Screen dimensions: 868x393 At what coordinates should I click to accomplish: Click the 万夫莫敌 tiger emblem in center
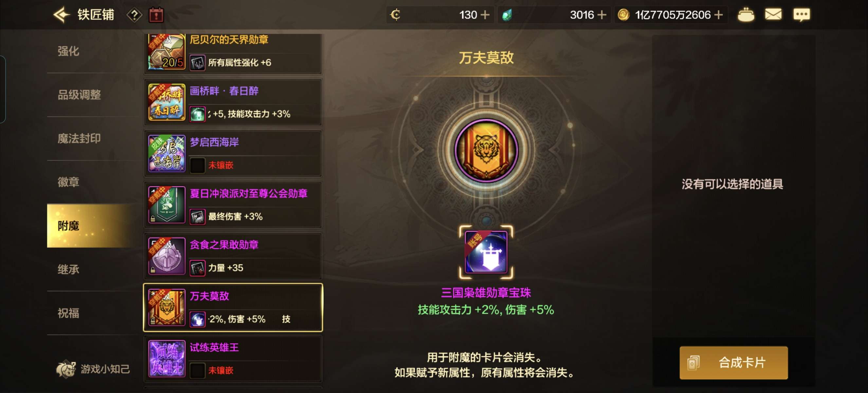tap(486, 151)
